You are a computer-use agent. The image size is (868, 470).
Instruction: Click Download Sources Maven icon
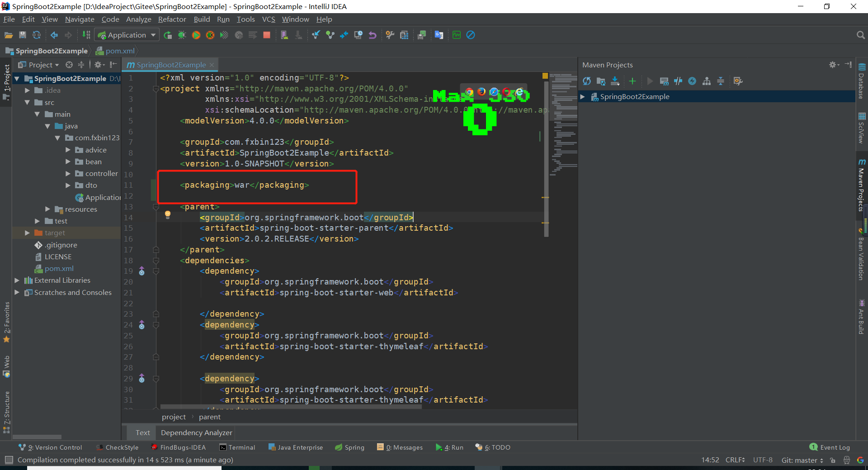615,81
